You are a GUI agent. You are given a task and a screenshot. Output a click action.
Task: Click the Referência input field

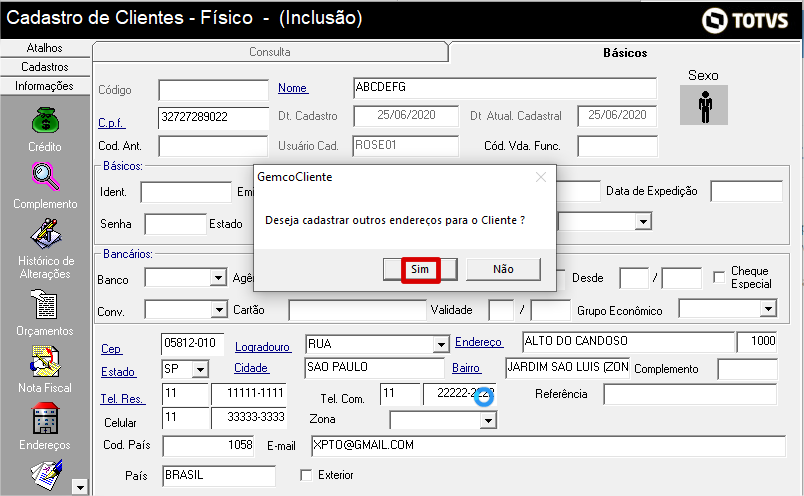coord(690,394)
